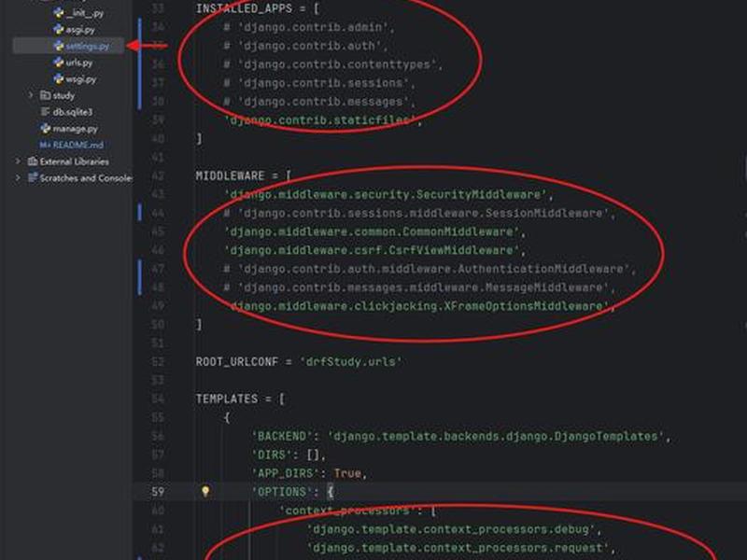Open asgi.py in the project tree

coord(80,30)
